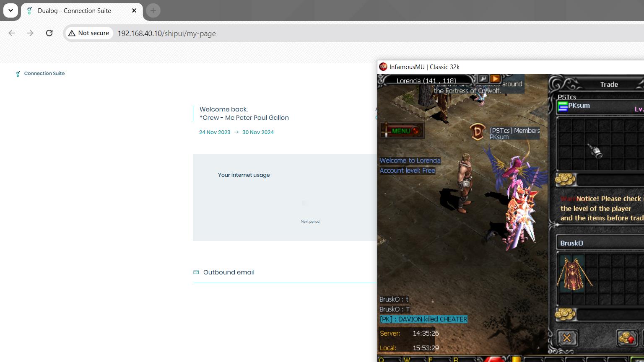
Task: Click the red health orb
Action: 493,359
